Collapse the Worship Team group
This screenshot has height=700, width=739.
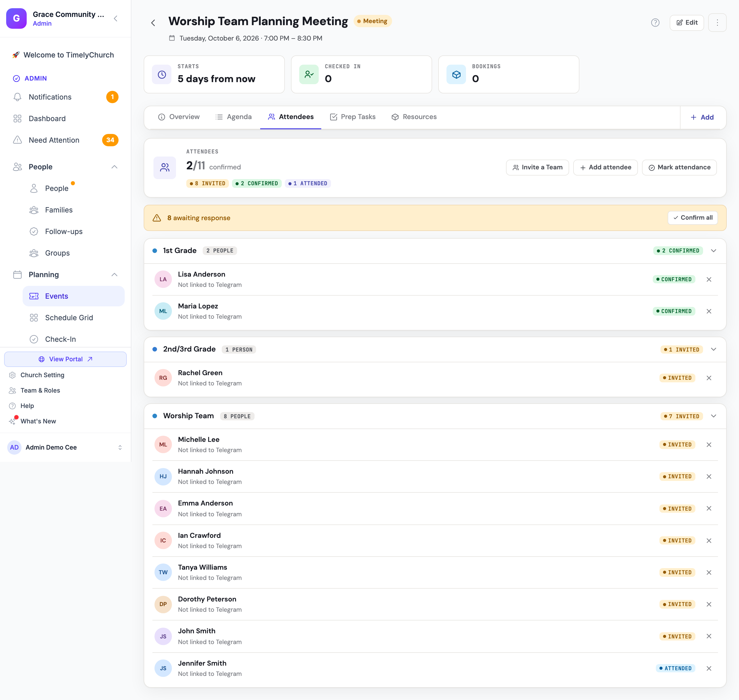(713, 416)
